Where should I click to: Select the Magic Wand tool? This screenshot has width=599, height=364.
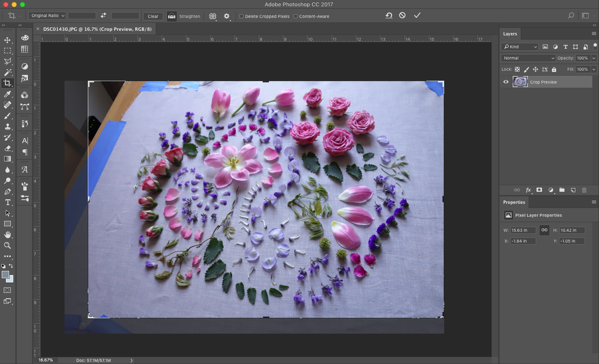(7, 72)
